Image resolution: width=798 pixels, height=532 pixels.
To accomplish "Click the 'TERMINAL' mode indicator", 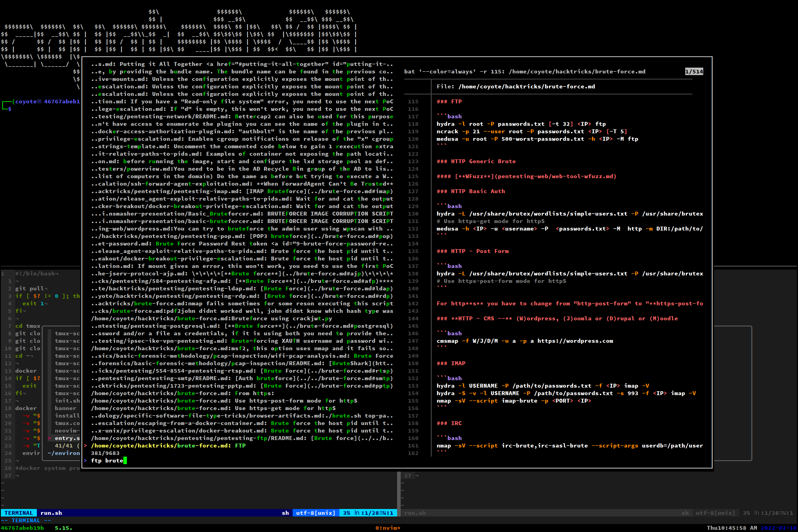I will tap(19, 513).
